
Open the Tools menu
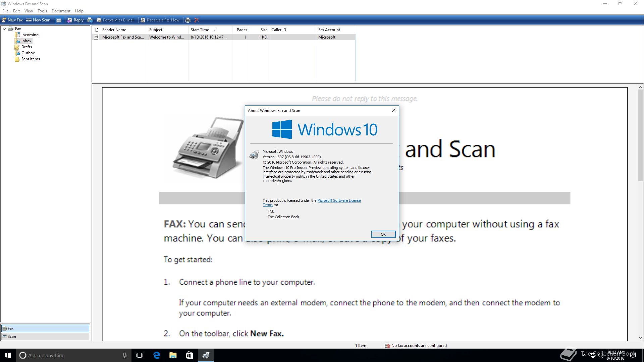42,11
